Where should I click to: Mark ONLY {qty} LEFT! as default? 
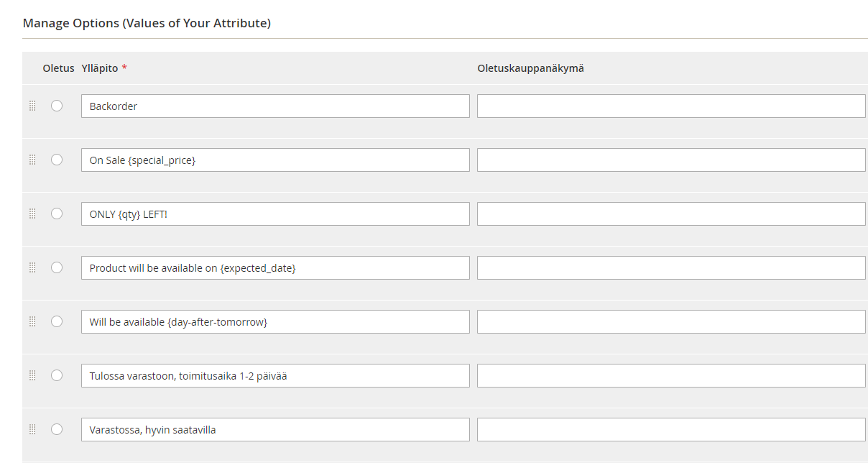pos(57,214)
